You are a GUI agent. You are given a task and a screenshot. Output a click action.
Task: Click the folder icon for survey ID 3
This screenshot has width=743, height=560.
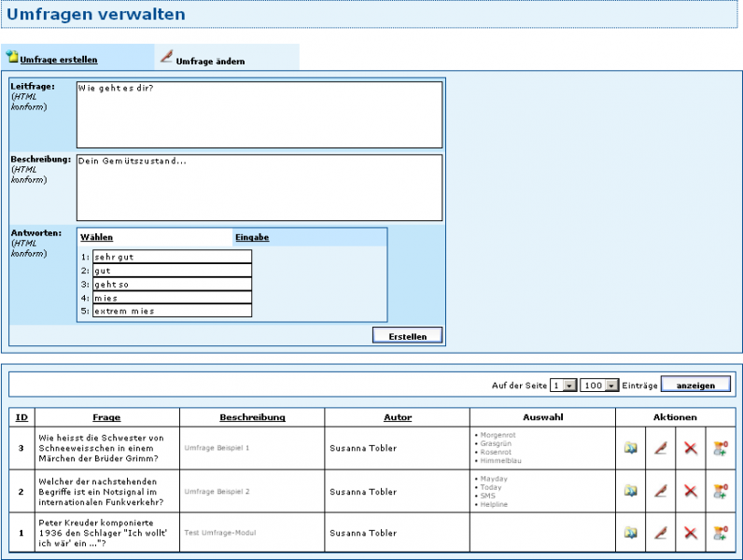tap(631, 448)
